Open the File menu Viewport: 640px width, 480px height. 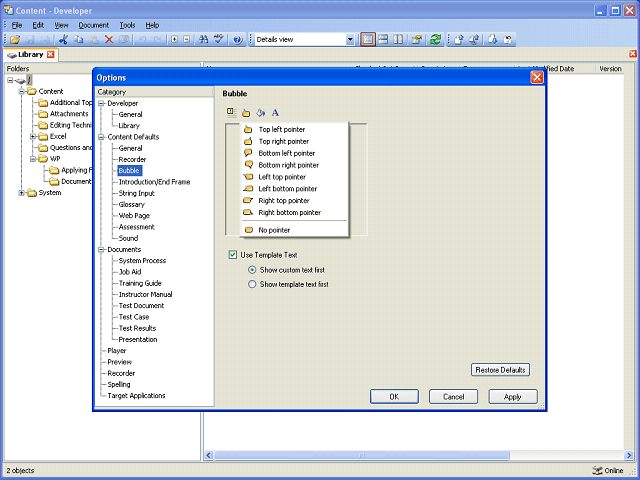[x=17, y=25]
